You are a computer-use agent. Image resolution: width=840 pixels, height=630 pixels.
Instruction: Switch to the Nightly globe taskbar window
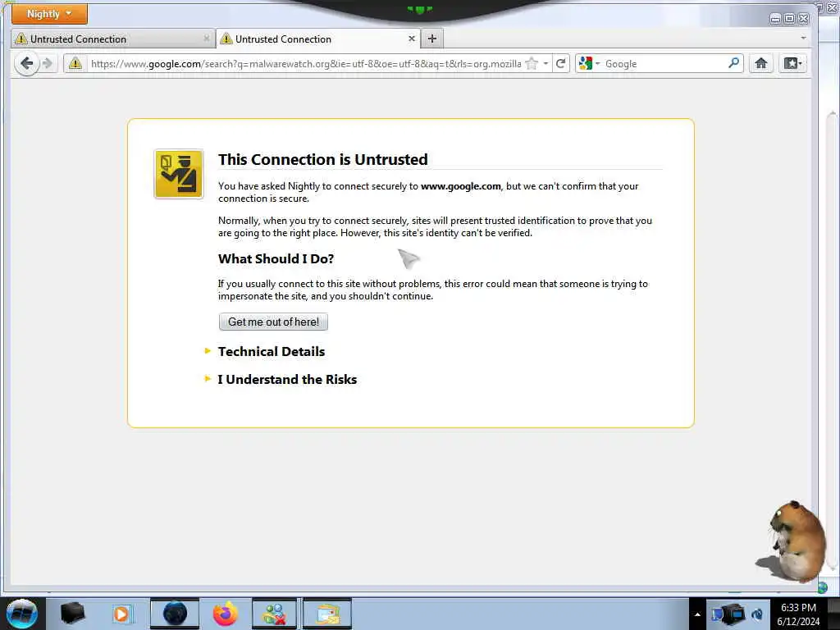[175, 614]
